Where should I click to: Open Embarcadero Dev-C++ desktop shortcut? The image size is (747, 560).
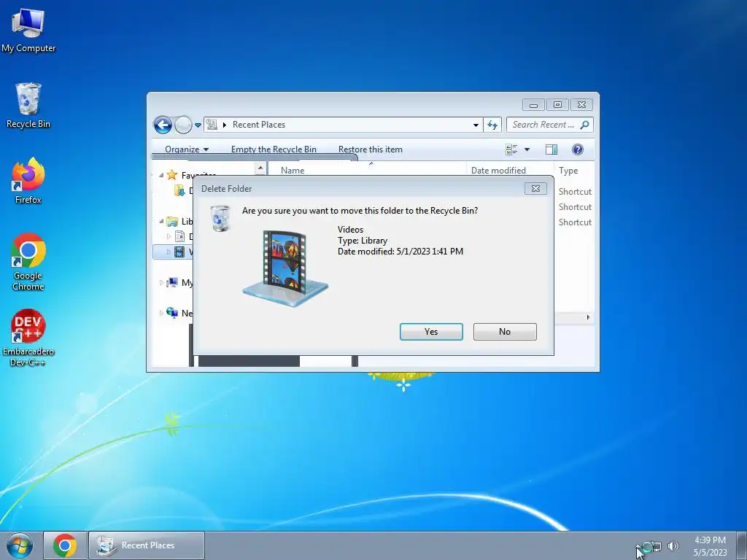coord(28,338)
